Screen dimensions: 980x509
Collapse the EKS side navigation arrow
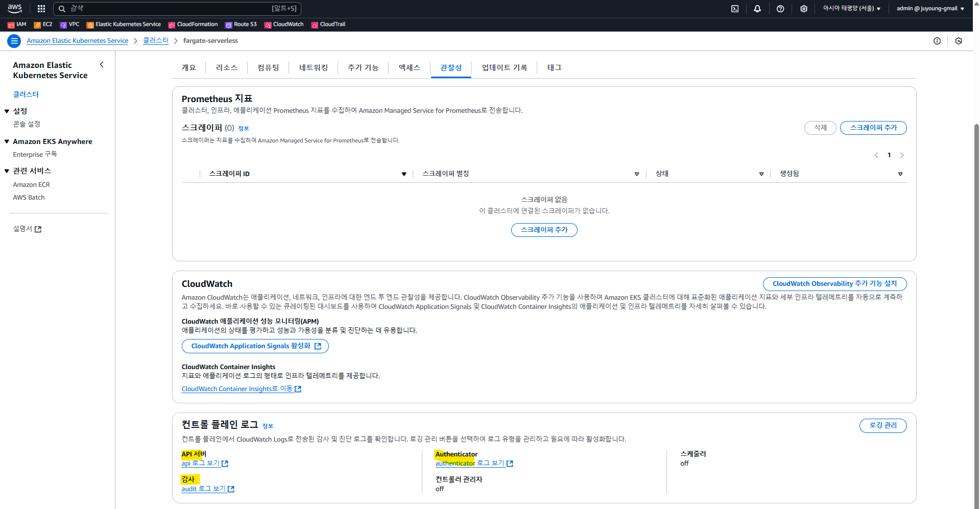click(102, 64)
